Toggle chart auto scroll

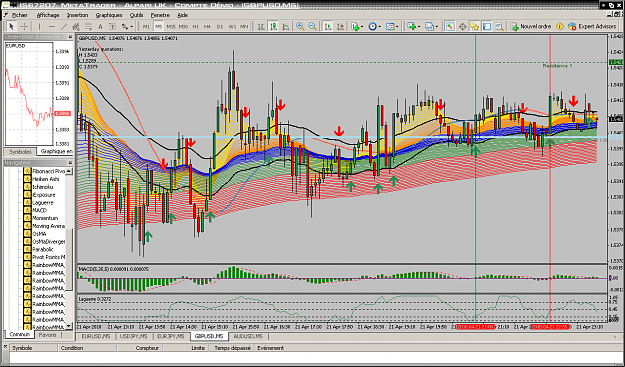[328, 27]
